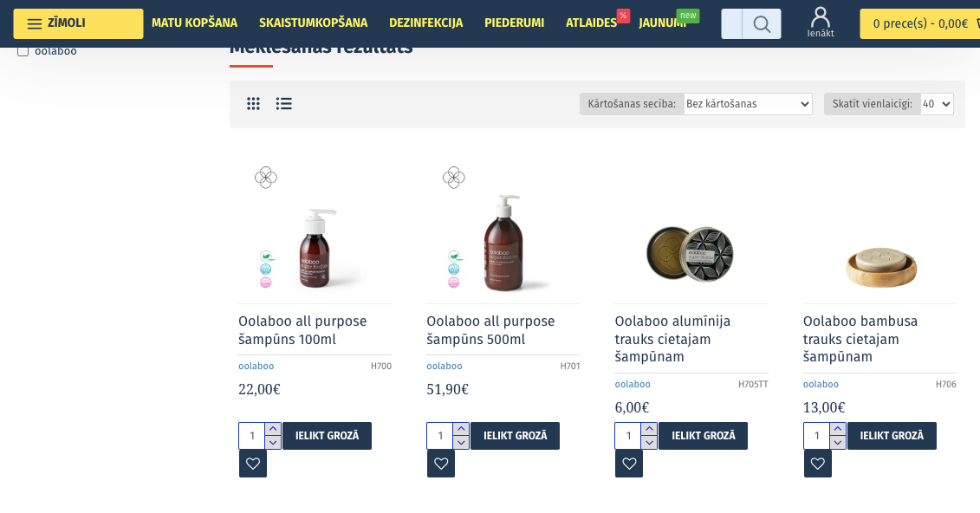Open the bamboo soap dish thumbnail
Screen dimensions: 980x513
(879, 260)
